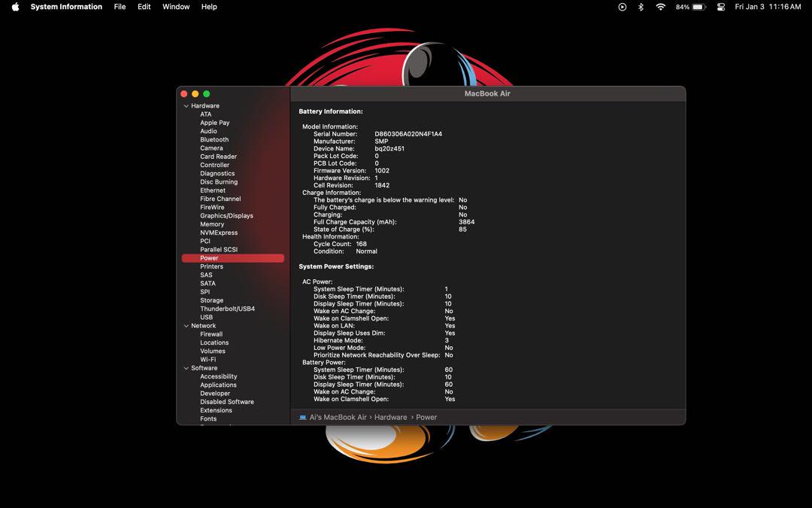Select Disc Burning in the sidebar
The height and width of the screenshot is (508, 812).
(x=219, y=182)
